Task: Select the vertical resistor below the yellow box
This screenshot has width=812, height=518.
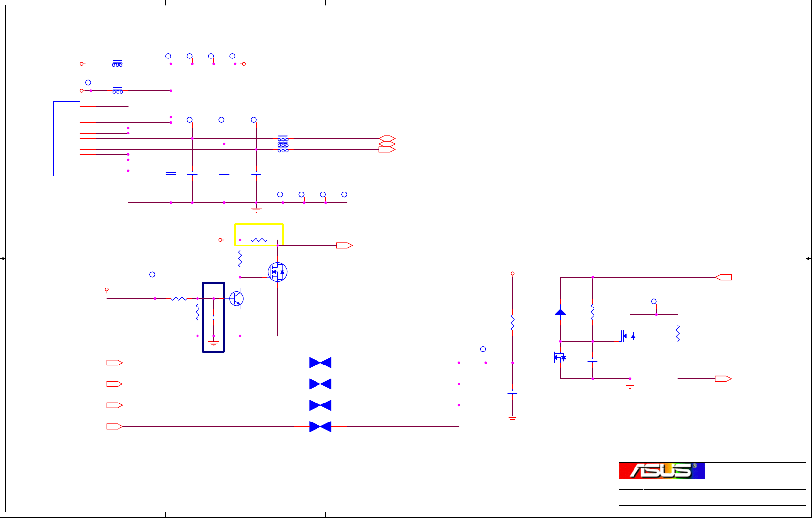Action: coord(240,259)
